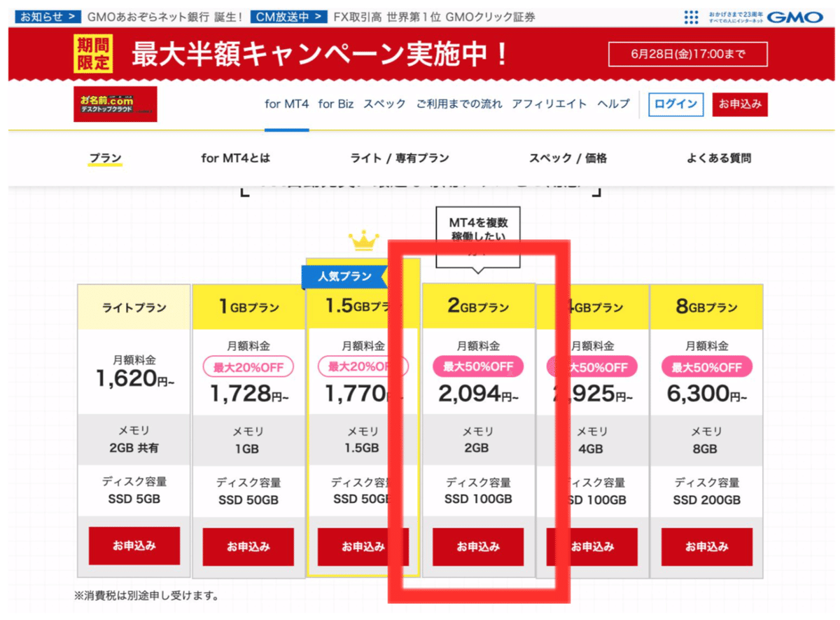Apply for the 8GBプラン via お申込み
The image size is (840, 620).
coord(707,546)
